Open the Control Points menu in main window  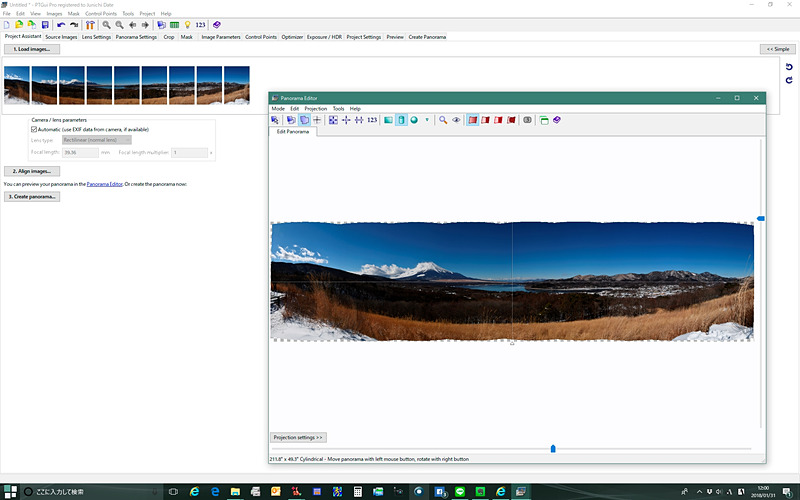[101, 14]
